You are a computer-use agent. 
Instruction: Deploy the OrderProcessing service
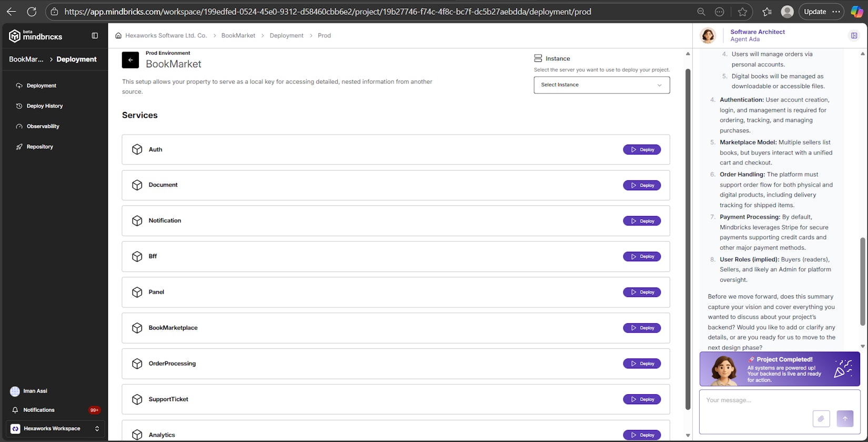pos(642,364)
